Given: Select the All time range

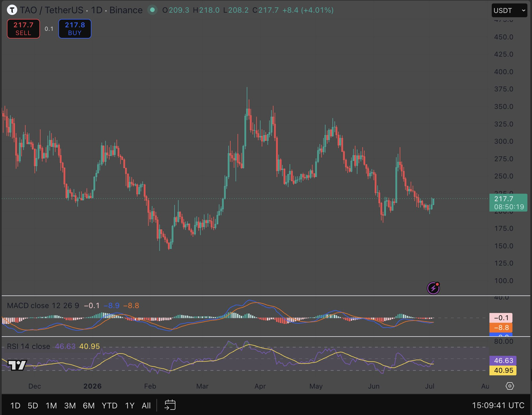Looking at the screenshot, I should [146, 406].
